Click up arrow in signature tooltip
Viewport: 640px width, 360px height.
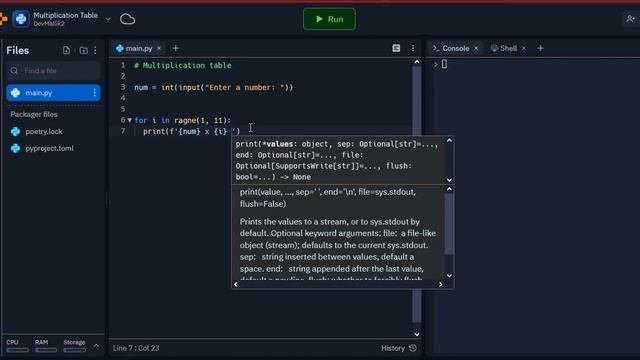449,140
